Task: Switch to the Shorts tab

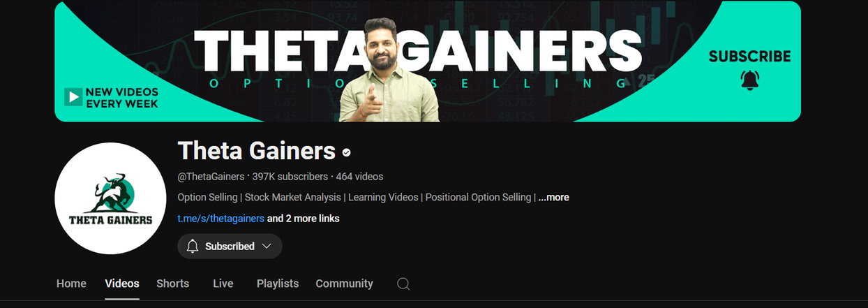Action: pyautogui.click(x=172, y=284)
